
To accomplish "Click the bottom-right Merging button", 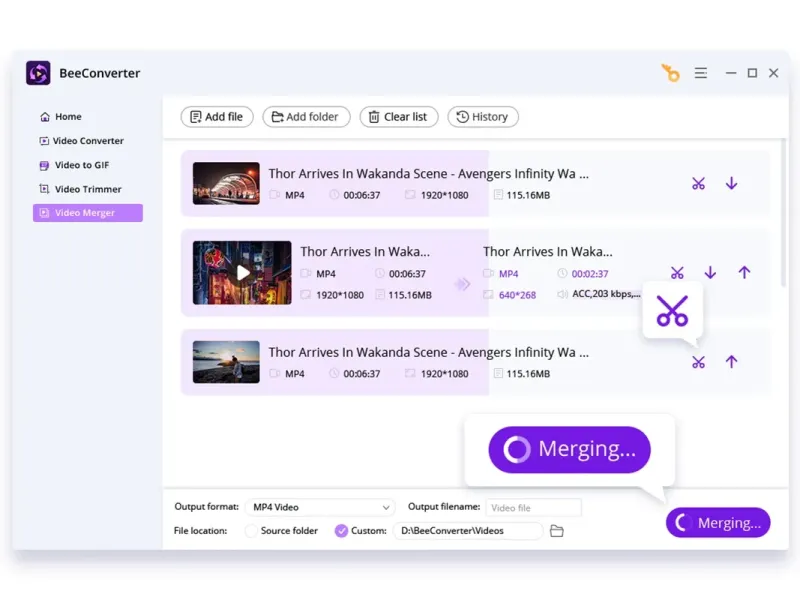I will (718, 522).
